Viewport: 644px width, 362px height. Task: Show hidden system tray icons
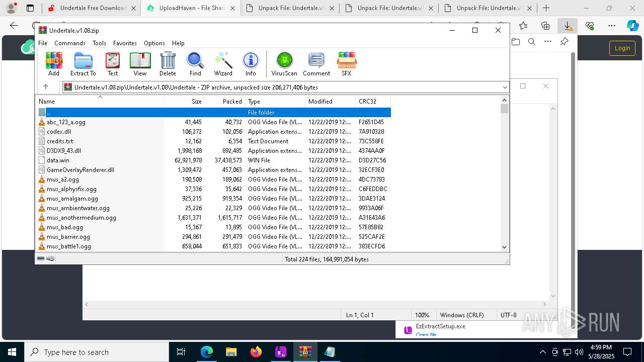click(542, 352)
